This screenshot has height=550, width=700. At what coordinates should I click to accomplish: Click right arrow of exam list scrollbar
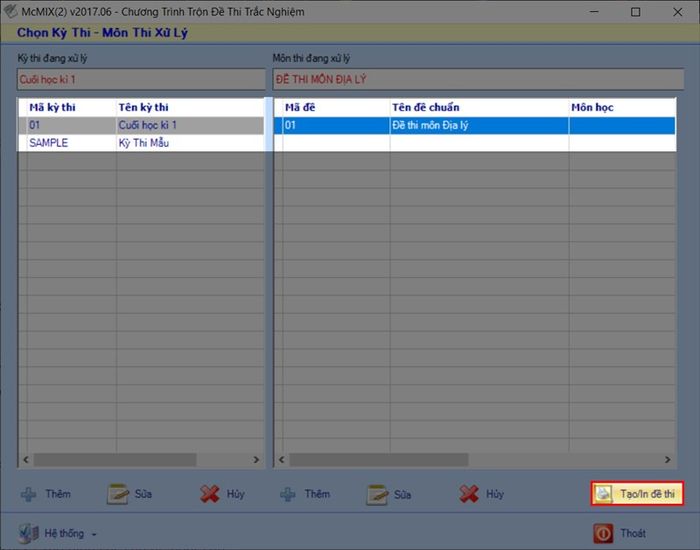point(256,459)
